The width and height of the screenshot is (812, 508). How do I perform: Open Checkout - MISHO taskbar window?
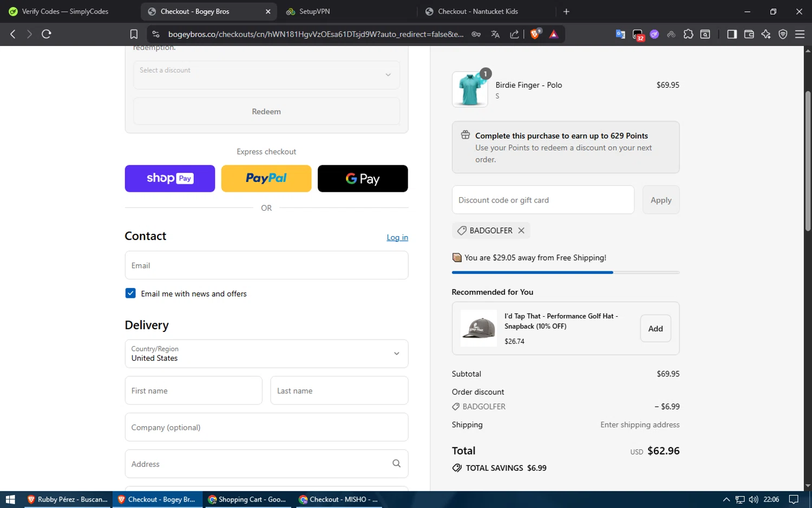point(338,499)
